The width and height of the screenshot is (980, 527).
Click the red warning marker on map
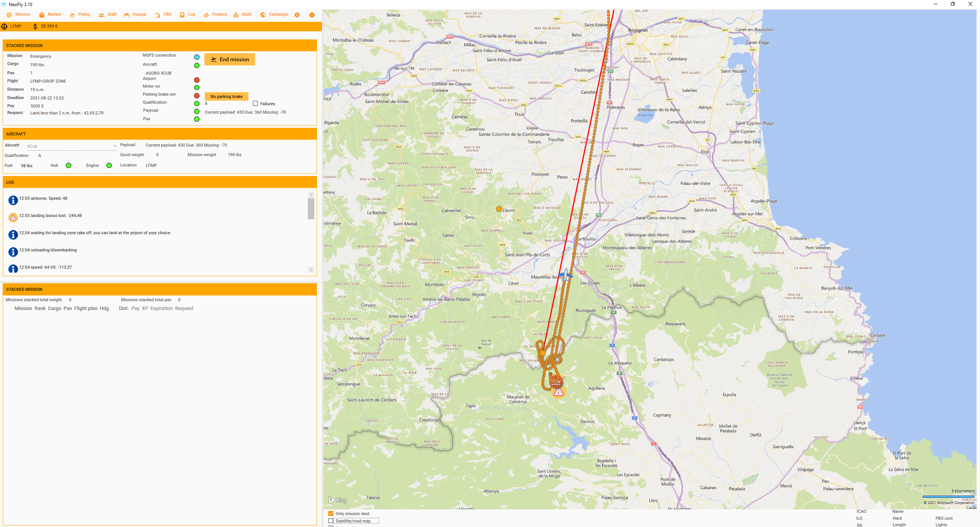(559, 392)
